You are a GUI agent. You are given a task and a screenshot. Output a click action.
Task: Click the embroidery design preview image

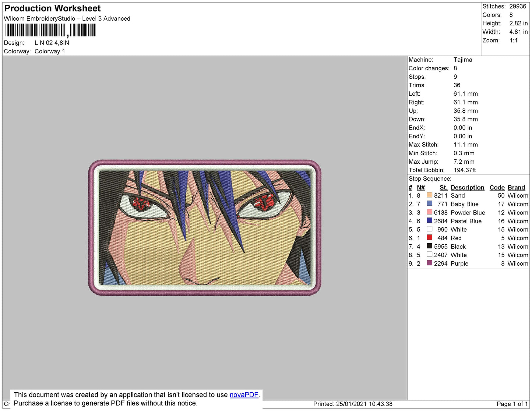(x=205, y=227)
